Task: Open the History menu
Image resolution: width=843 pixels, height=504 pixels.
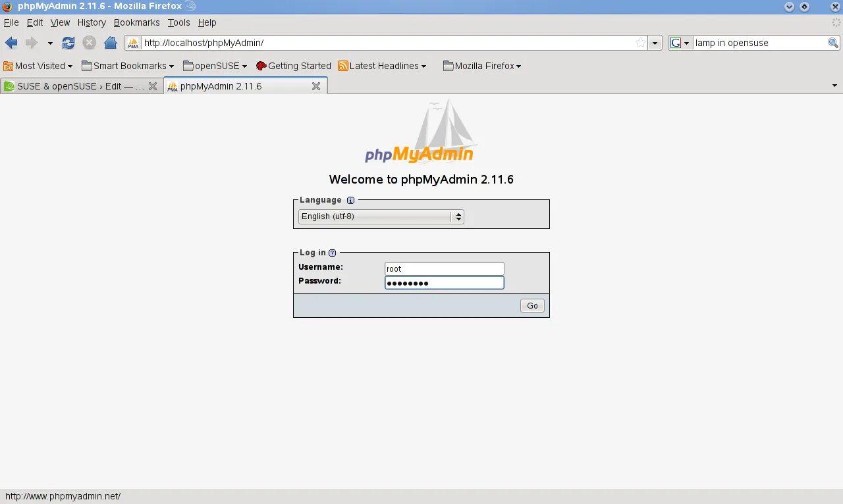Action: 92,22
